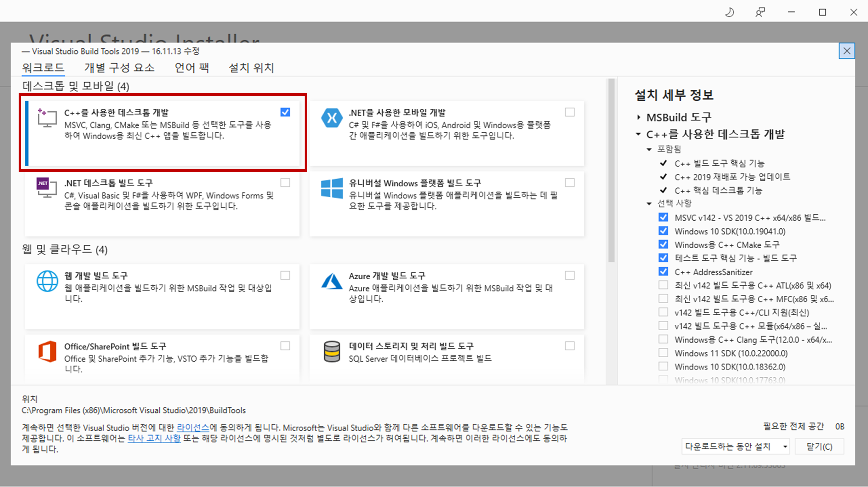Image resolution: width=868 pixels, height=487 pixels.
Task: Enable Windows 11 SDK (10.0.22000.0) checkbox
Action: tap(663, 353)
